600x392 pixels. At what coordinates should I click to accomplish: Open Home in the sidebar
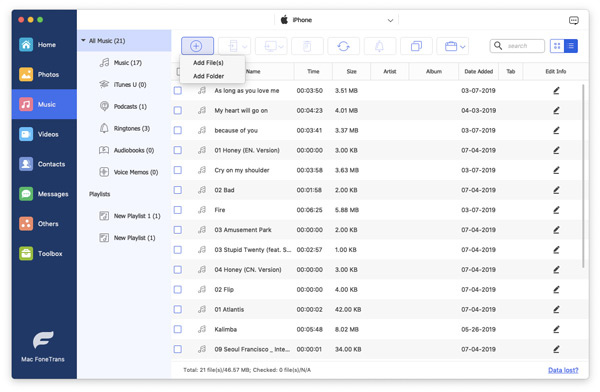coord(44,45)
